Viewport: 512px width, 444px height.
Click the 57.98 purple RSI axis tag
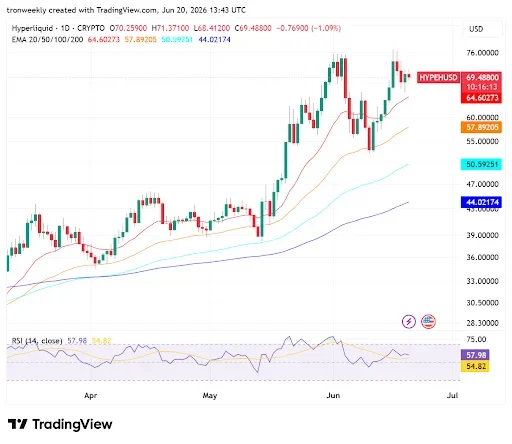pyautogui.click(x=475, y=355)
